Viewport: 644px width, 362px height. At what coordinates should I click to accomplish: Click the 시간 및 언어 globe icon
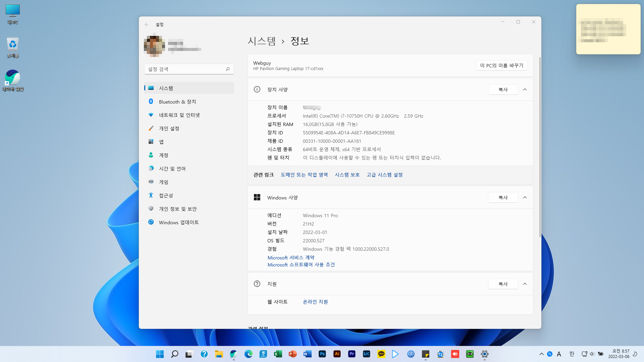tap(151, 168)
